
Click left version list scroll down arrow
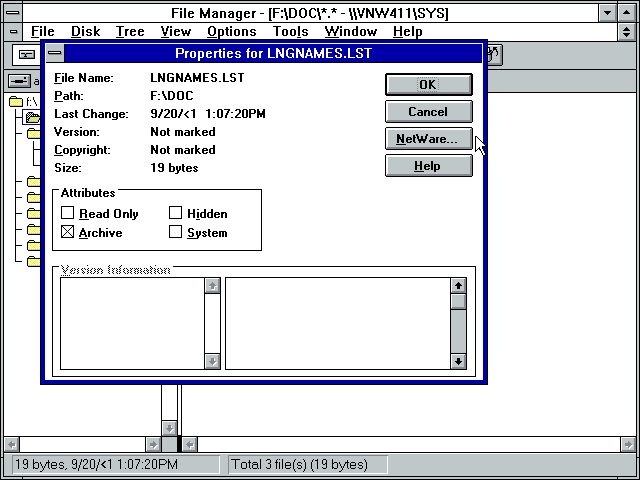coord(212,361)
